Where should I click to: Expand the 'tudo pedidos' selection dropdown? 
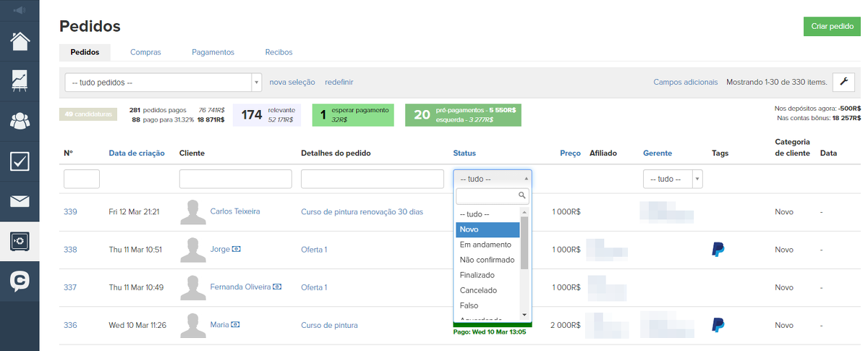point(163,82)
